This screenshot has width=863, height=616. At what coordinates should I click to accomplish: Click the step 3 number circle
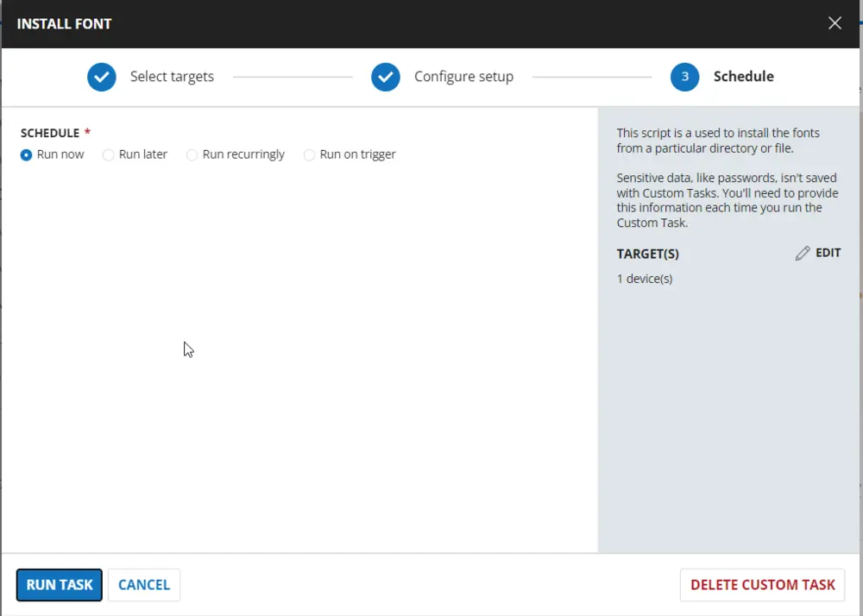[x=684, y=77]
